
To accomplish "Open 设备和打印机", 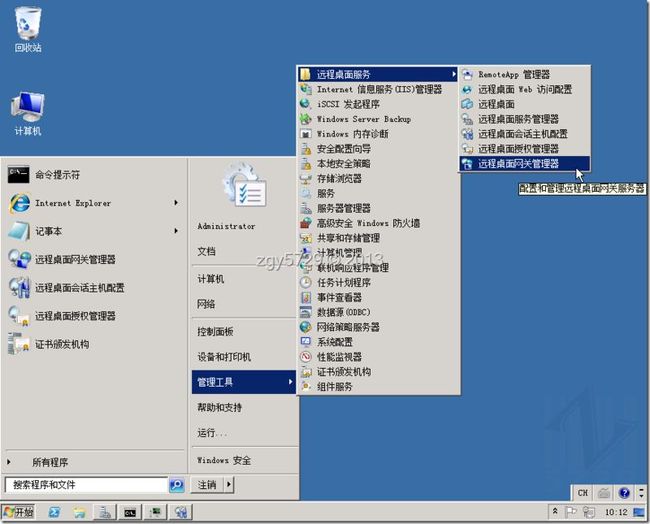I will (244, 357).
